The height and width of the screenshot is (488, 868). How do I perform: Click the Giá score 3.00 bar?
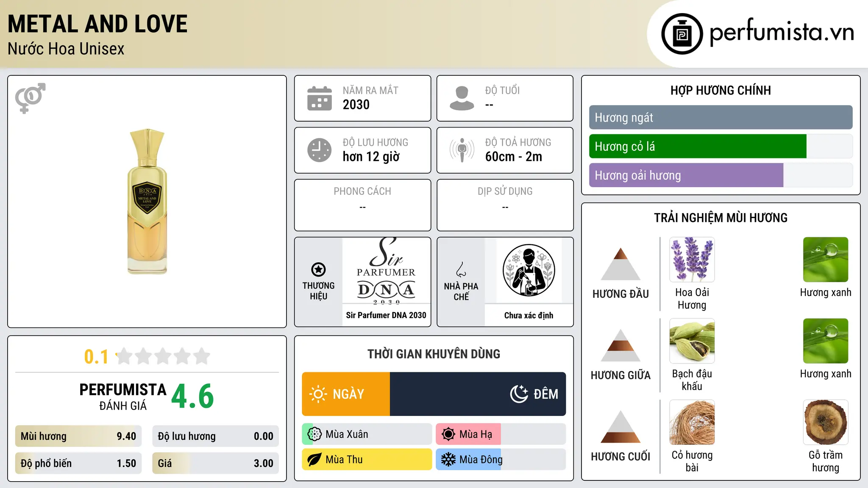click(x=216, y=463)
